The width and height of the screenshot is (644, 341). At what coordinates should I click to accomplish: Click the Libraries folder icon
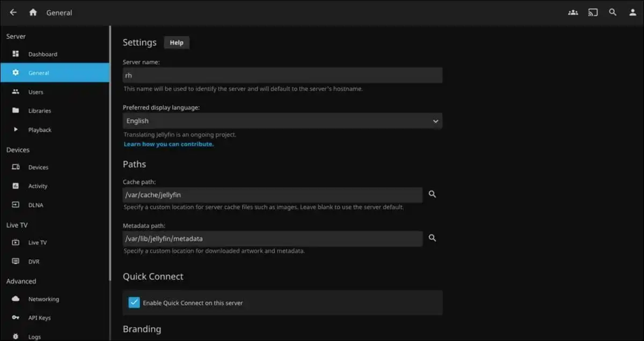point(16,111)
